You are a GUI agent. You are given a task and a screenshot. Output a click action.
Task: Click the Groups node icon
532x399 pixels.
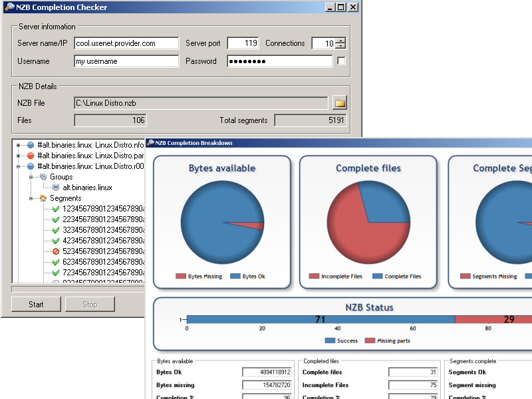click(43, 177)
